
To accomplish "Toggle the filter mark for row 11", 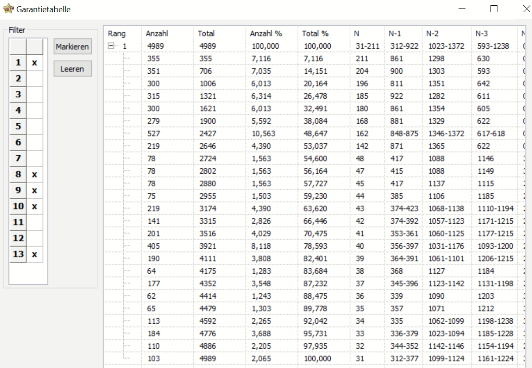I will (x=35, y=222).
